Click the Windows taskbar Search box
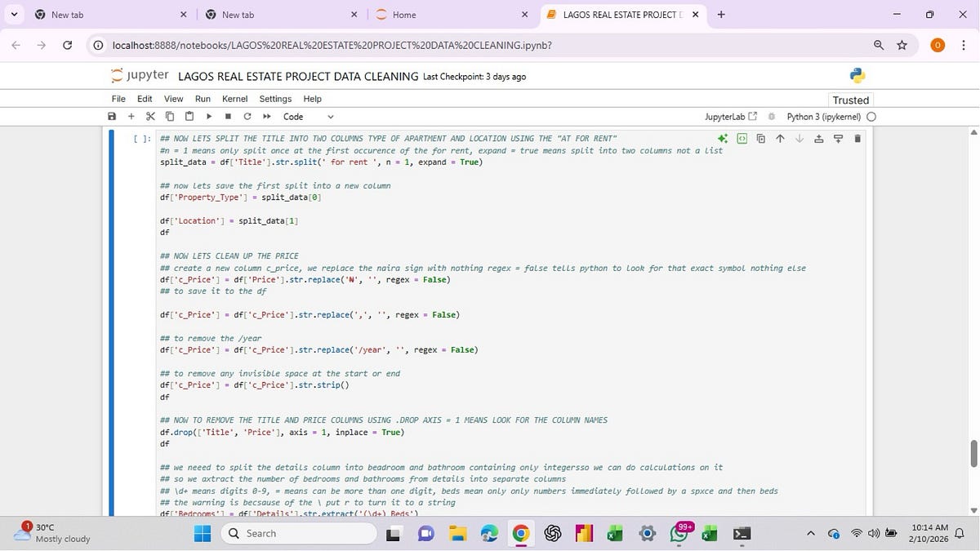Screen dimensions: 980x551 (299, 533)
